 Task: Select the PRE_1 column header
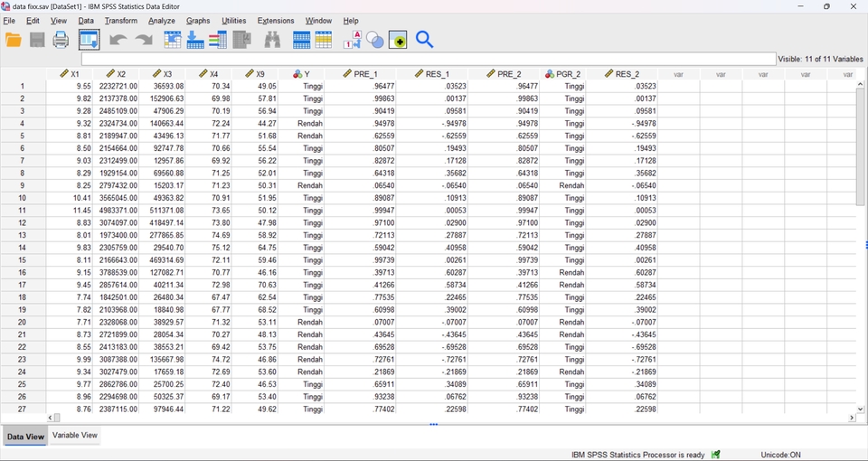[361, 73]
